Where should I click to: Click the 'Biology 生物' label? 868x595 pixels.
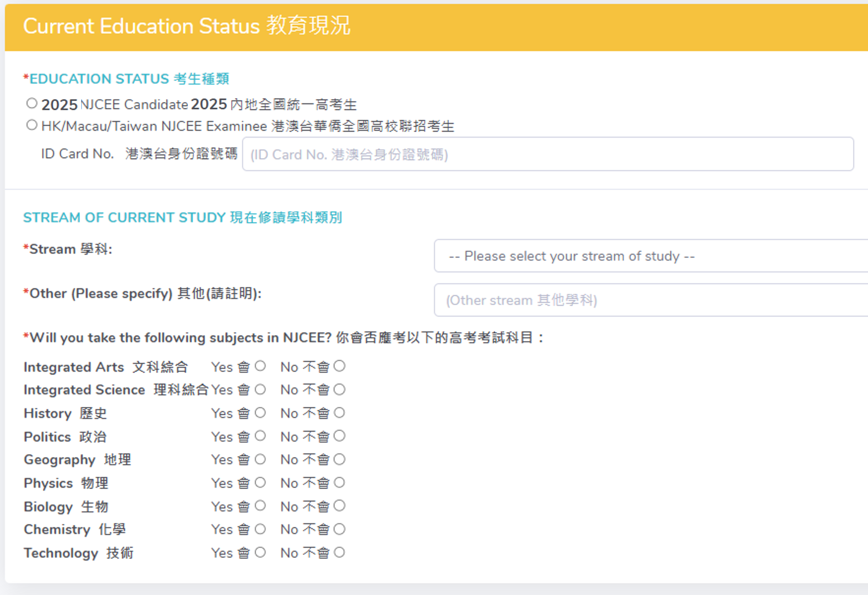coord(66,506)
